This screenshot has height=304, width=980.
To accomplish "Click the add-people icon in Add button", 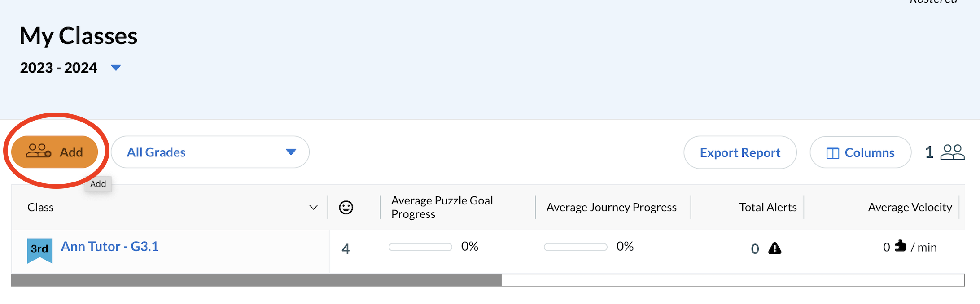I will [38, 151].
